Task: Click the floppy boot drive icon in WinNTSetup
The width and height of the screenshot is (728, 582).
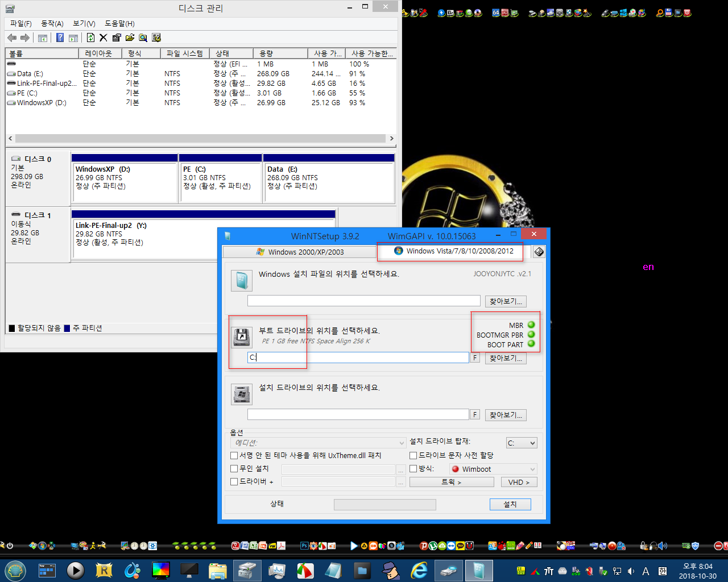Action: click(x=241, y=337)
